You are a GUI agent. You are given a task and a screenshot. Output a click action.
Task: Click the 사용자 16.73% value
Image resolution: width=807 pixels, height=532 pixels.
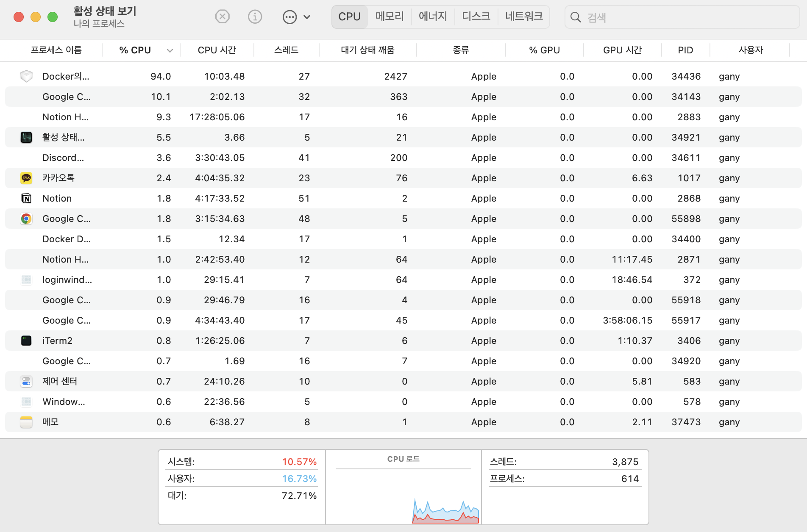[299, 479]
